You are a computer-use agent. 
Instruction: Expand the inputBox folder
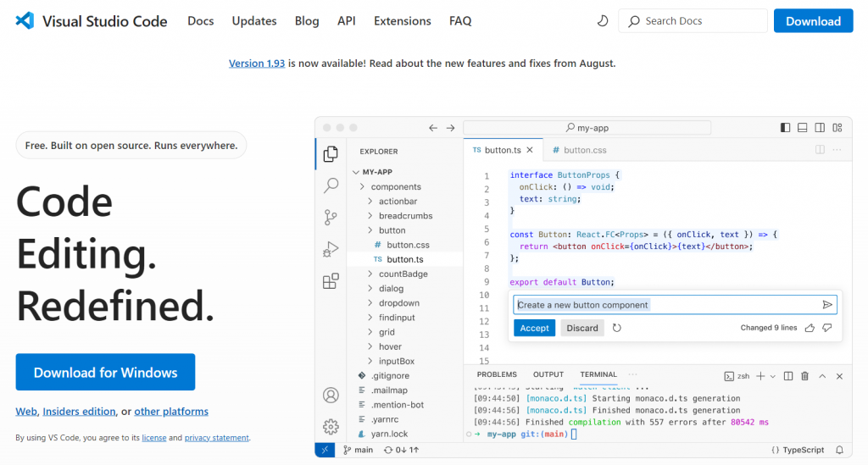tap(370, 361)
